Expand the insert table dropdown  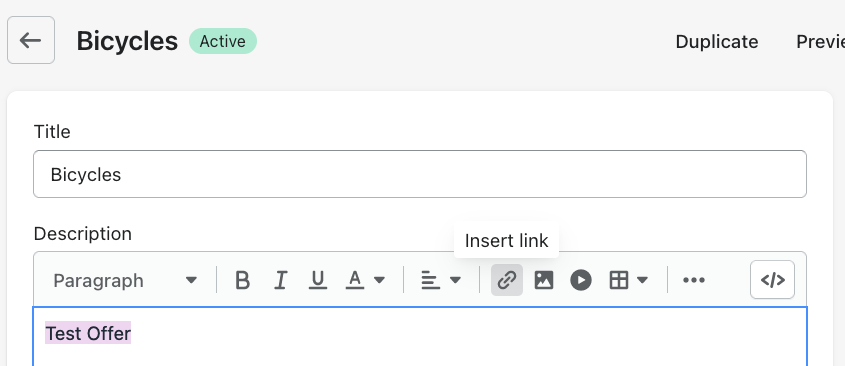642,280
